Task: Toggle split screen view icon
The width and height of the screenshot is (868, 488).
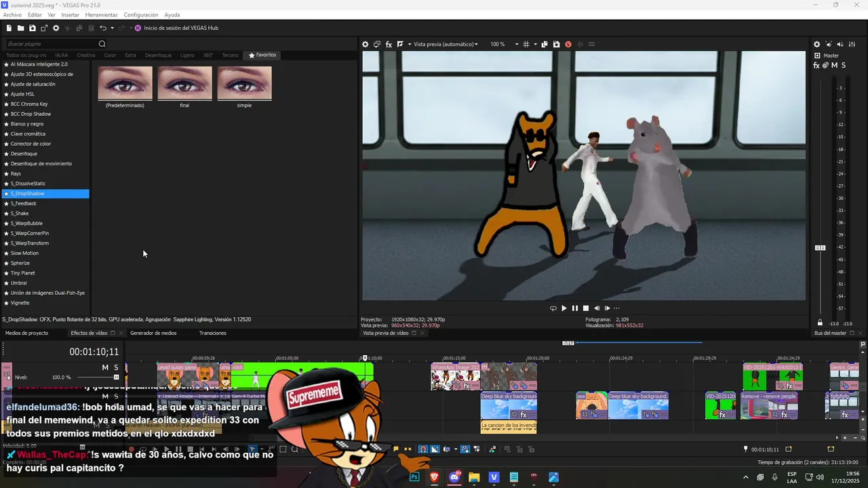Action: point(401,44)
